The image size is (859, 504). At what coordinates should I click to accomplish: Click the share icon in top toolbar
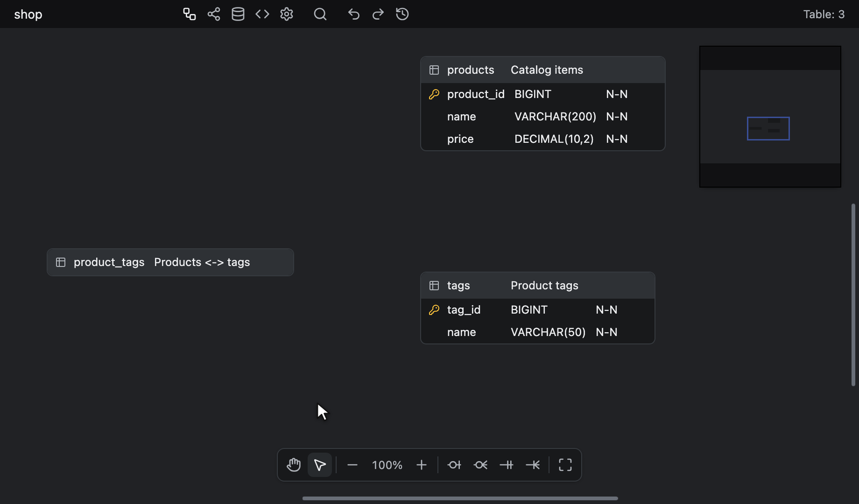click(x=214, y=14)
